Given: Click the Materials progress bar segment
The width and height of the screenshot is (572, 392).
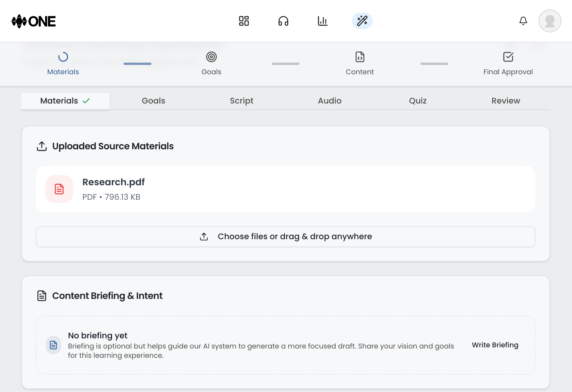Looking at the screenshot, I should click(137, 63).
